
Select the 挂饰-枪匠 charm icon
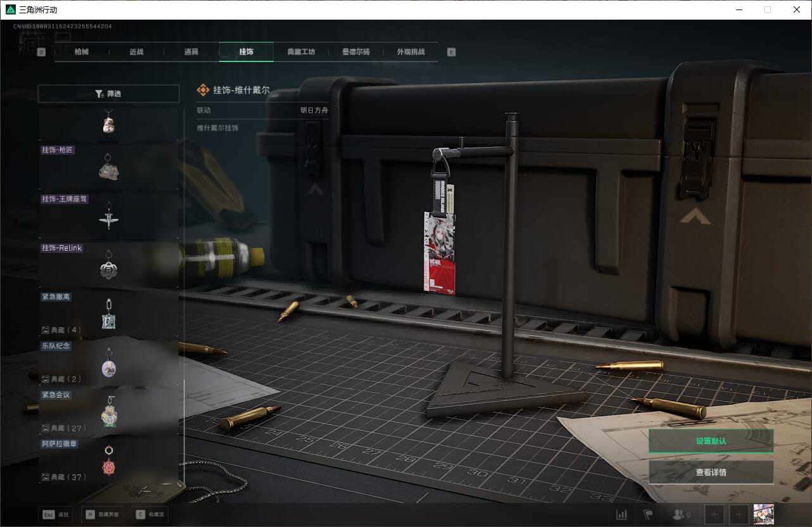tap(109, 168)
